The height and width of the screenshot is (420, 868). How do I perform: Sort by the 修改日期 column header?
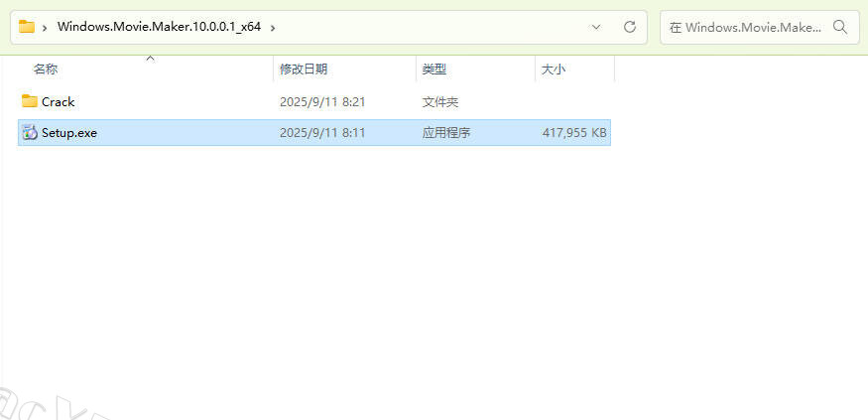pos(304,70)
